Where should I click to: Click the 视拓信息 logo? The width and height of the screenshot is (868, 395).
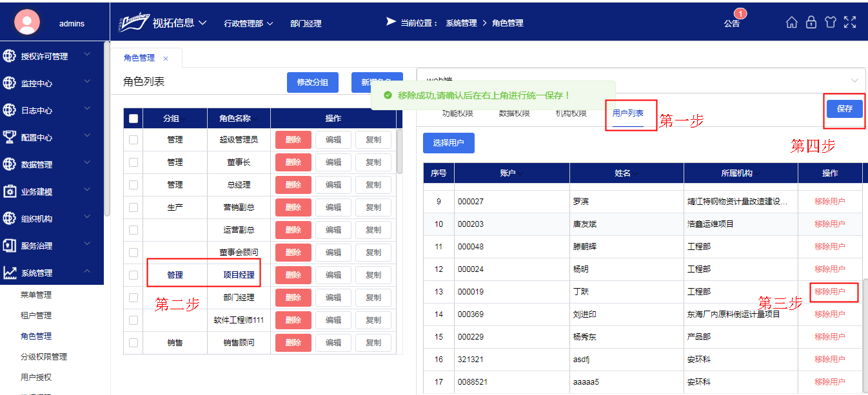point(133,23)
